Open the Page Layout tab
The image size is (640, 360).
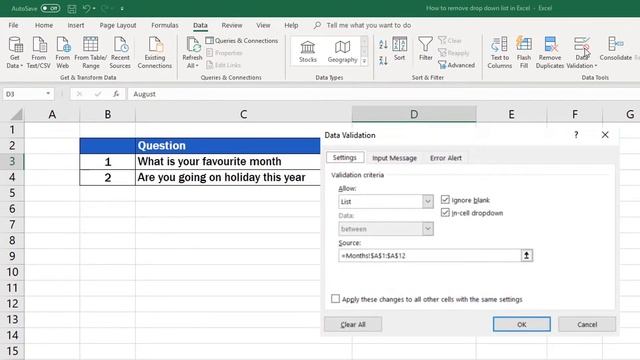(118, 25)
